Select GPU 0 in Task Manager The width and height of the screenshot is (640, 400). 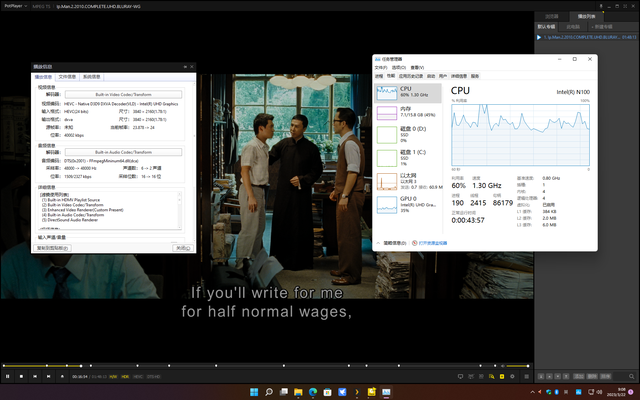click(x=408, y=204)
